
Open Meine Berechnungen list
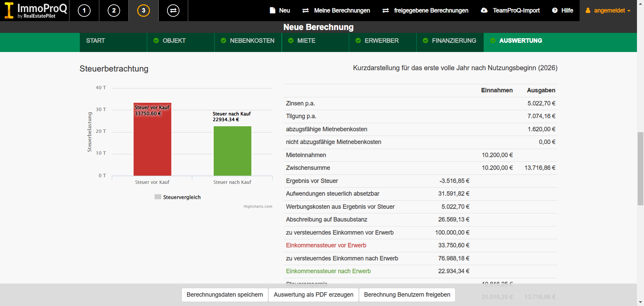tap(336, 11)
